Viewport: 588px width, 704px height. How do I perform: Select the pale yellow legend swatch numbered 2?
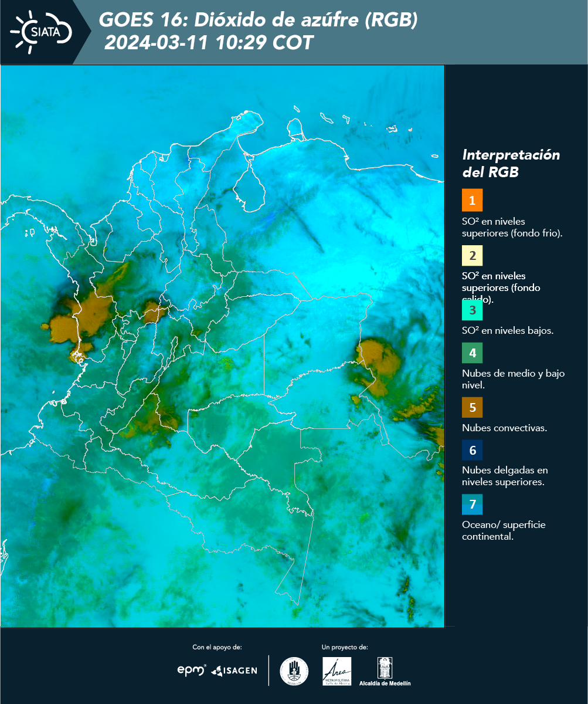pyautogui.click(x=472, y=256)
